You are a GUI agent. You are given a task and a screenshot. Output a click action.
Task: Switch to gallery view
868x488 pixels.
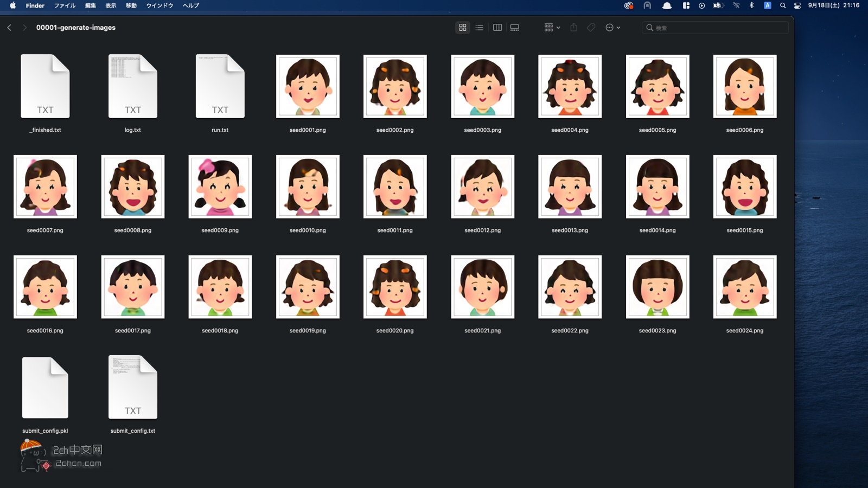point(515,28)
